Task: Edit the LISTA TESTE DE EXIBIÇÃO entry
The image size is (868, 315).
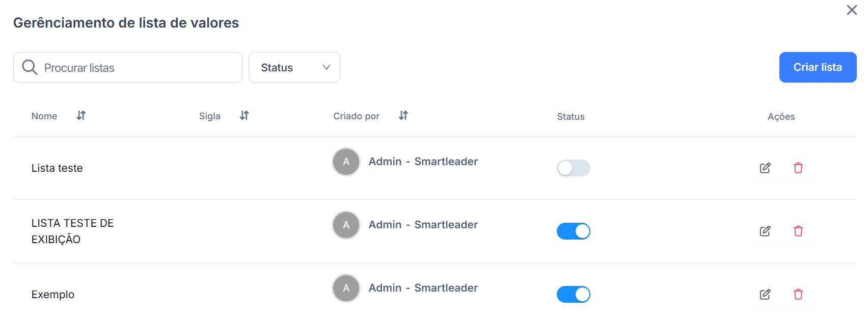Action: [765, 231]
